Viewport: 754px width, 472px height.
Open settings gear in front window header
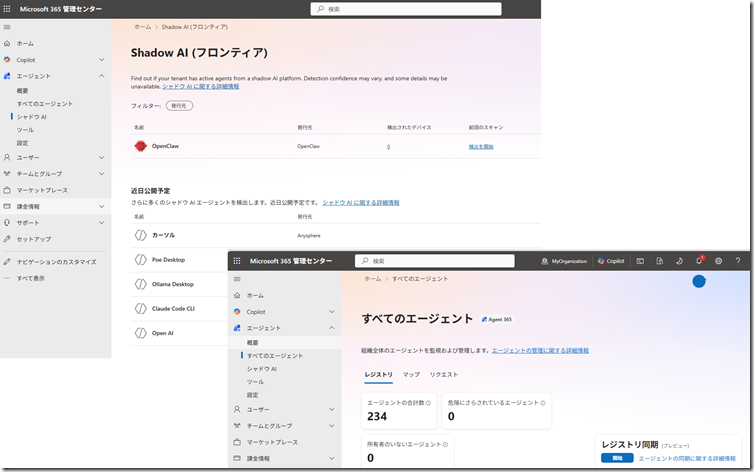[718, 261]
